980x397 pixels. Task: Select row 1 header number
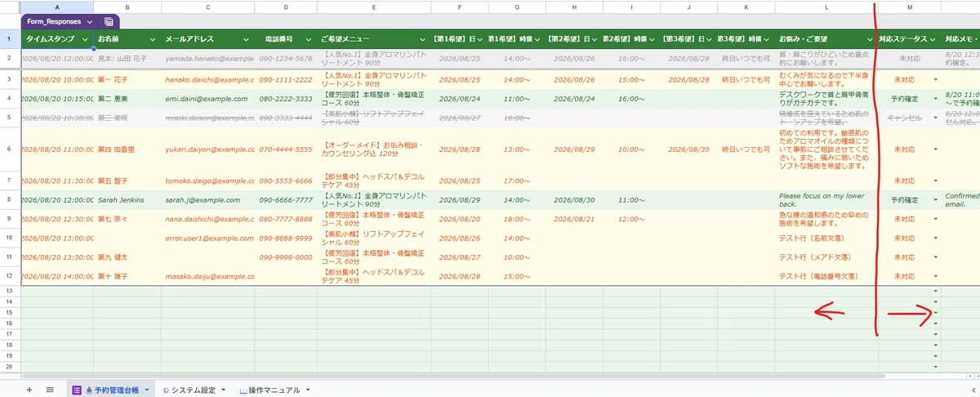[x=9, y=38]
